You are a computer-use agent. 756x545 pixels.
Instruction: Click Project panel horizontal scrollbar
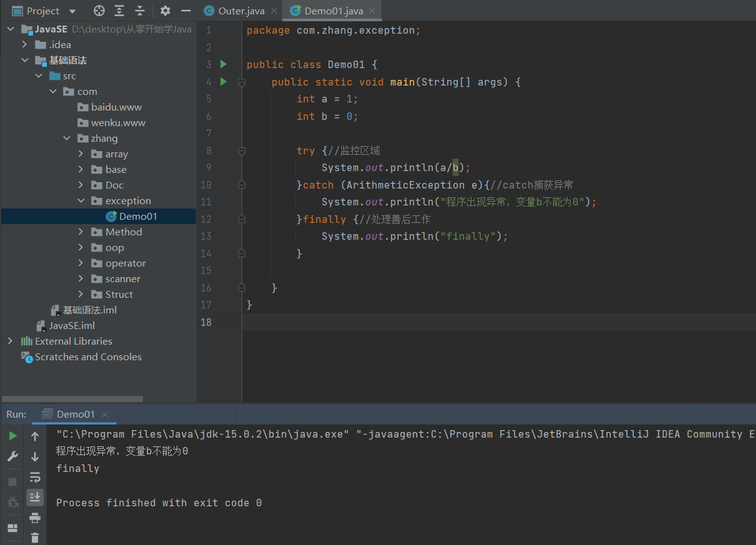tap(72, 399)
